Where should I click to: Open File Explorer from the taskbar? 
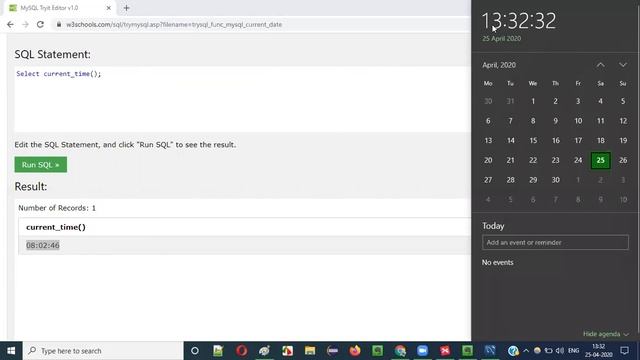click(310, 351)
